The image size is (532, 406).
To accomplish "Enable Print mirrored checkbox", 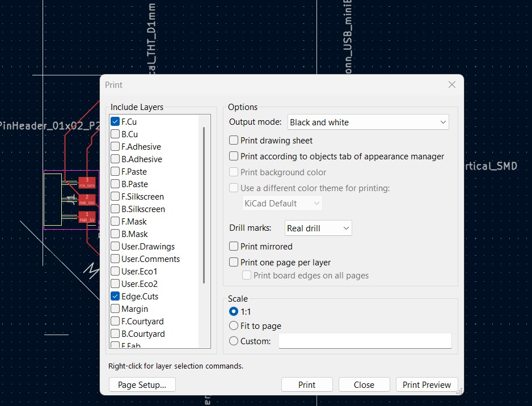I will [x=234, y=246].
